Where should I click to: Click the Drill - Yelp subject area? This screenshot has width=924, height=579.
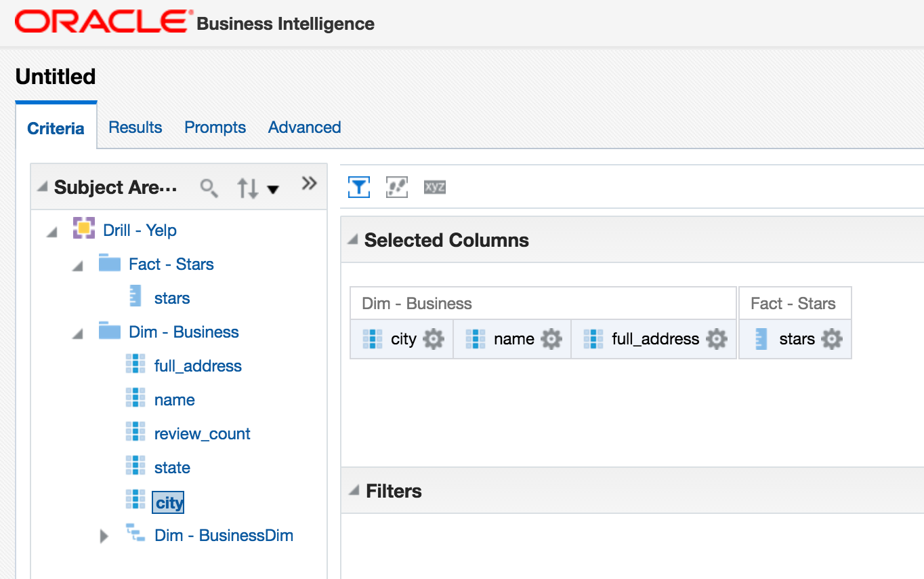click(x=140, y=231)
